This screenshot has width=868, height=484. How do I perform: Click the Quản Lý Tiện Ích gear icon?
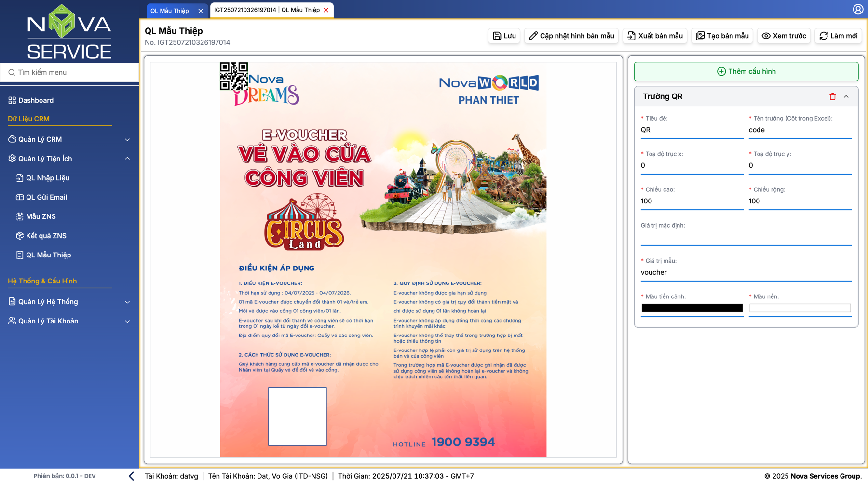tap(12, 159)
